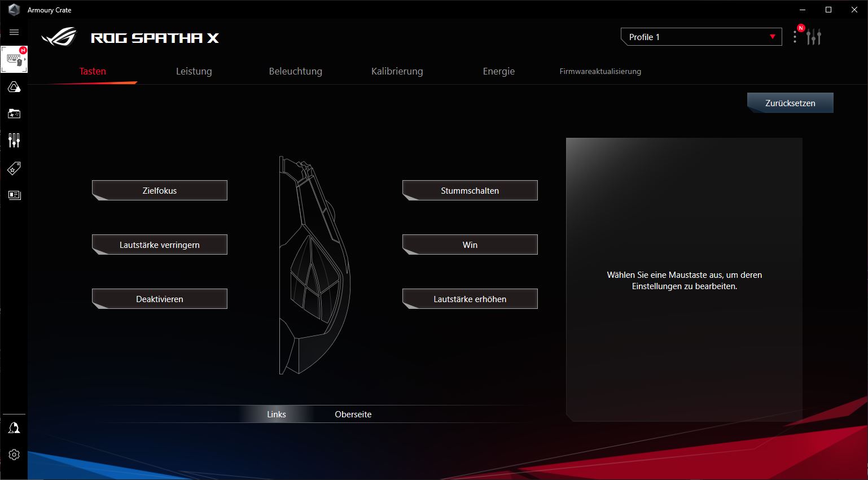Switch mouse view to Oberseite
868x480 pixels.
click(x=353, y=414)
